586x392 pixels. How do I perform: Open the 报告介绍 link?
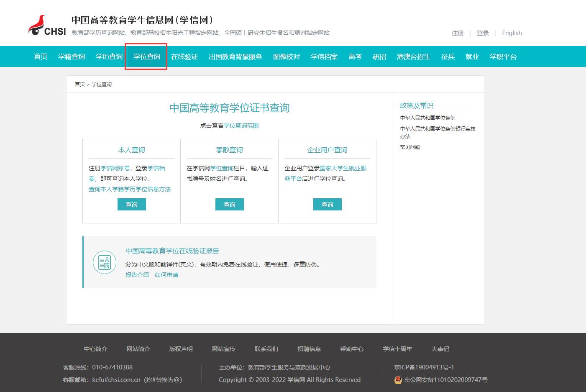(137, 275)
